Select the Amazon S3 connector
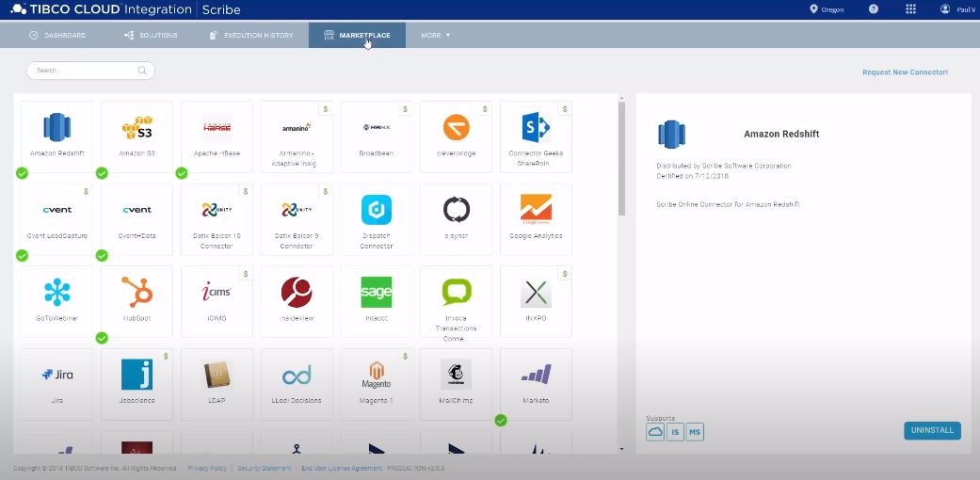Screen dimensions: 980x480 click(x=137, y=136)
